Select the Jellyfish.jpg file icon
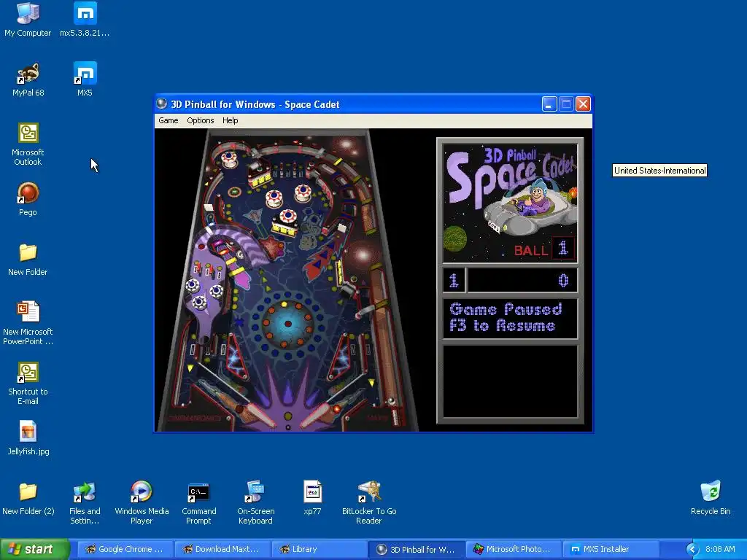This screenshot has width=747, height=560. [x=28, y=438]
